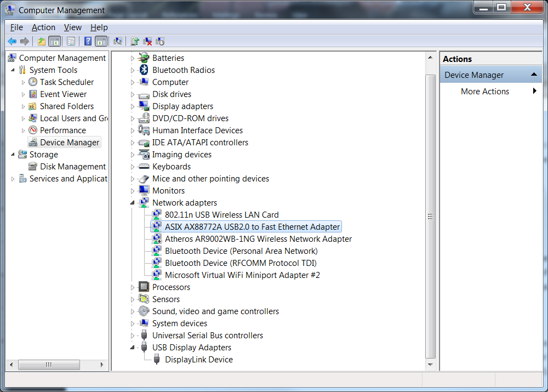Select the Performance icon in the console tree

[33, 130]
